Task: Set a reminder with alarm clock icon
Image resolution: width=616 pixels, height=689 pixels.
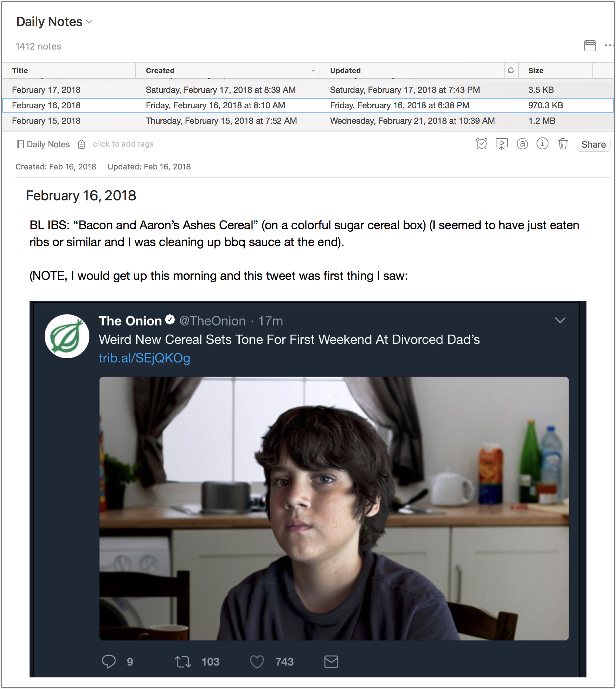Action: coord(481,144)
